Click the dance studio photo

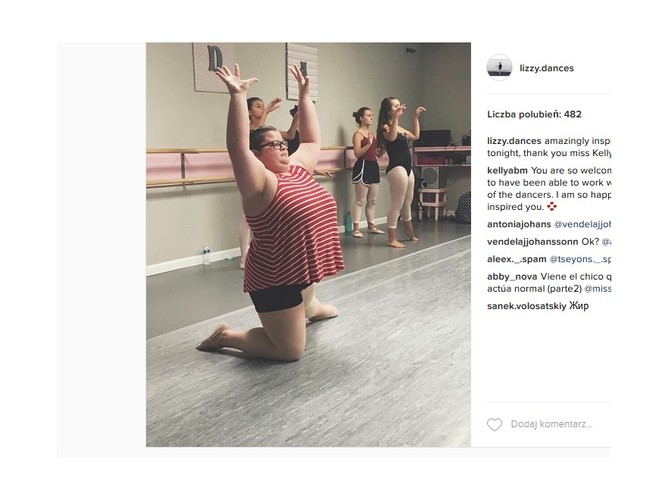pos(308,244)
